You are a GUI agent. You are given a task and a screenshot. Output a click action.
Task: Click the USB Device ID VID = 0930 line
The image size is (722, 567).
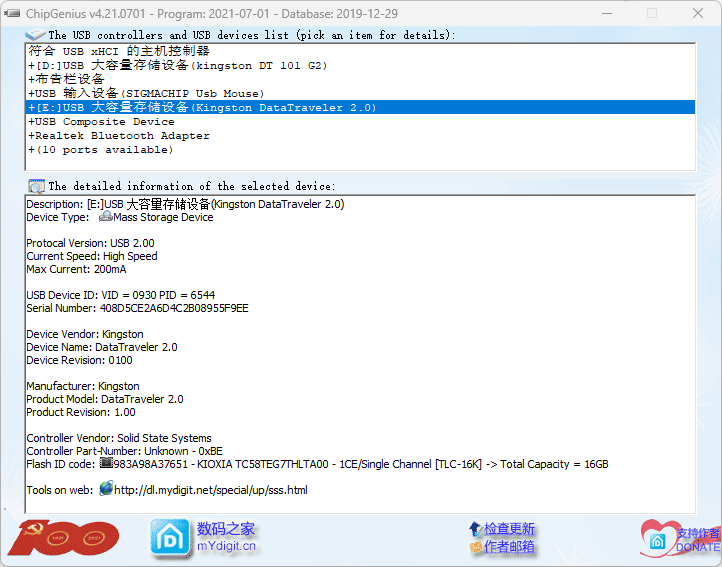[x=121, y=295]
